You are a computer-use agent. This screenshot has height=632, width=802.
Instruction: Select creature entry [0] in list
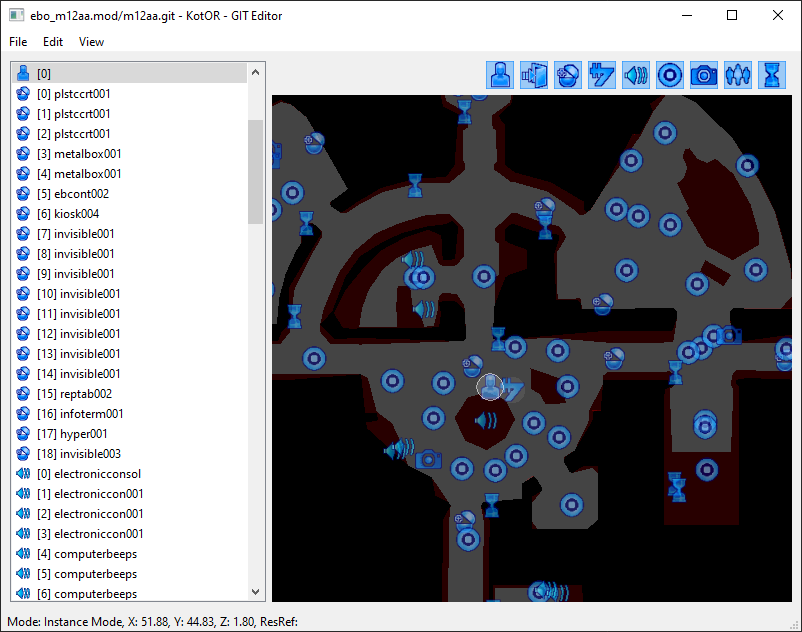(x=129, y=74)
